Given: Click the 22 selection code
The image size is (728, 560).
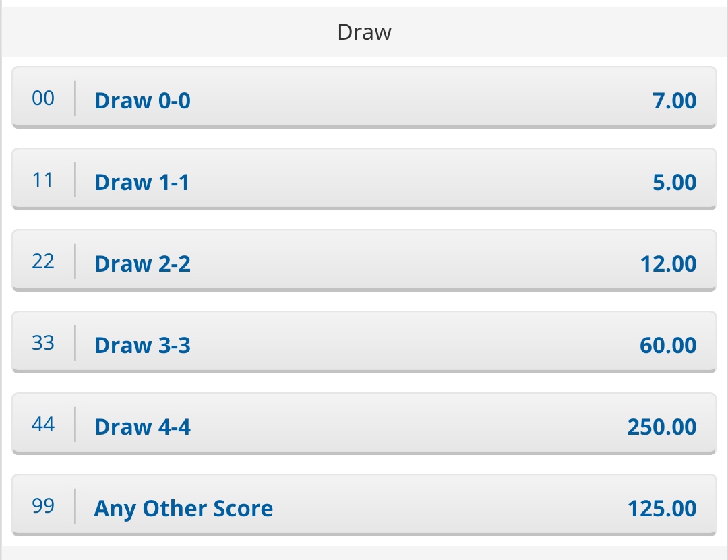Looking at the screenshot, I should pos(43,261).
